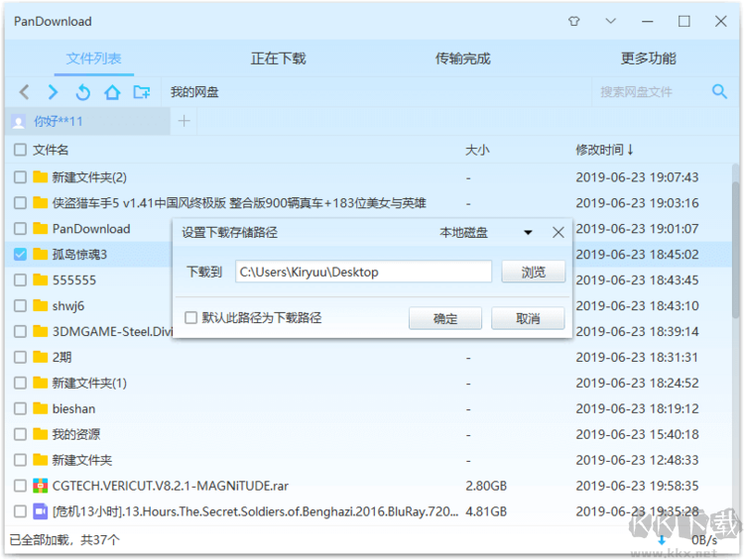Click the 浏览 browse button

[534, 272]
